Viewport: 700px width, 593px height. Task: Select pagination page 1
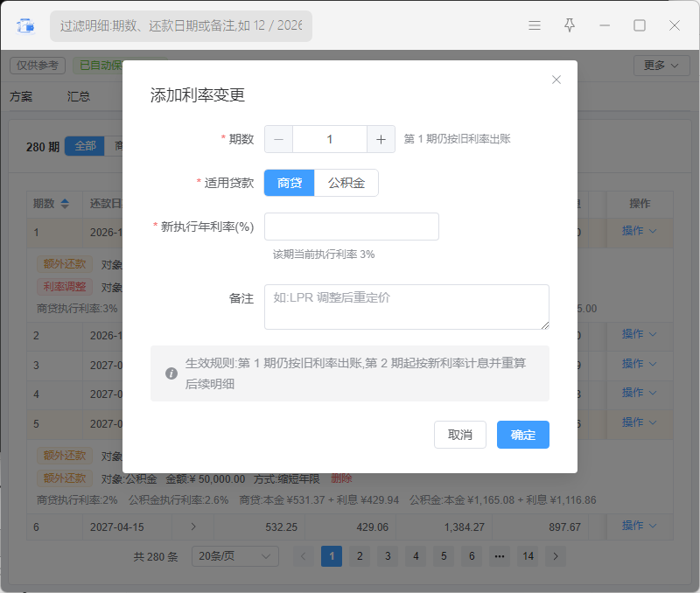(332, 556)
